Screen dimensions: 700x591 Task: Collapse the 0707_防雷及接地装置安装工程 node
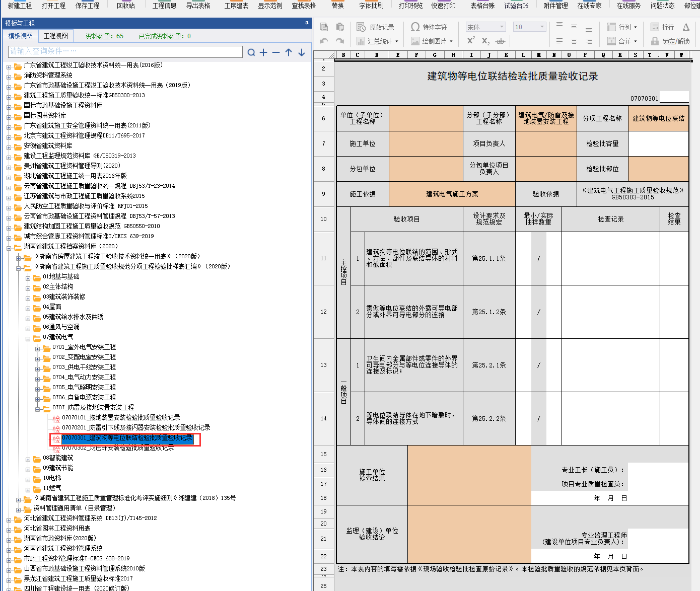click(38, 409)
